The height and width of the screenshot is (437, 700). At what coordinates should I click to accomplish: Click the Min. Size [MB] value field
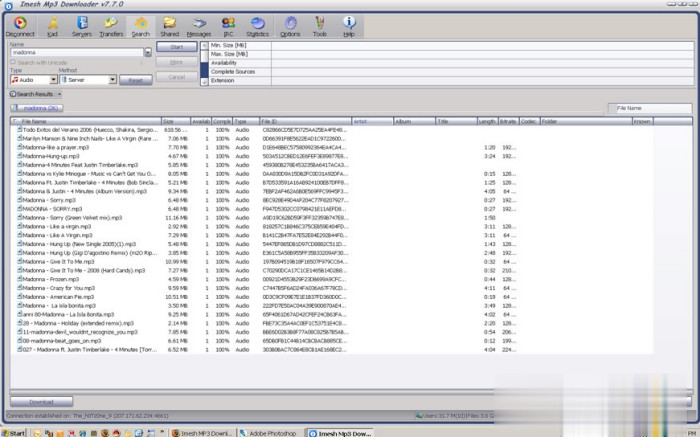point(482,46)
